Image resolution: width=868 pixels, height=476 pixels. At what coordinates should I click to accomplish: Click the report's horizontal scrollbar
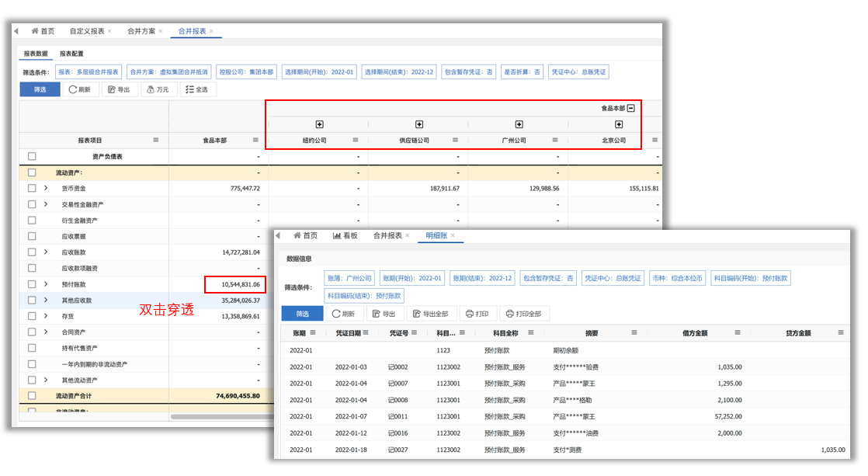tap(221, 416)
